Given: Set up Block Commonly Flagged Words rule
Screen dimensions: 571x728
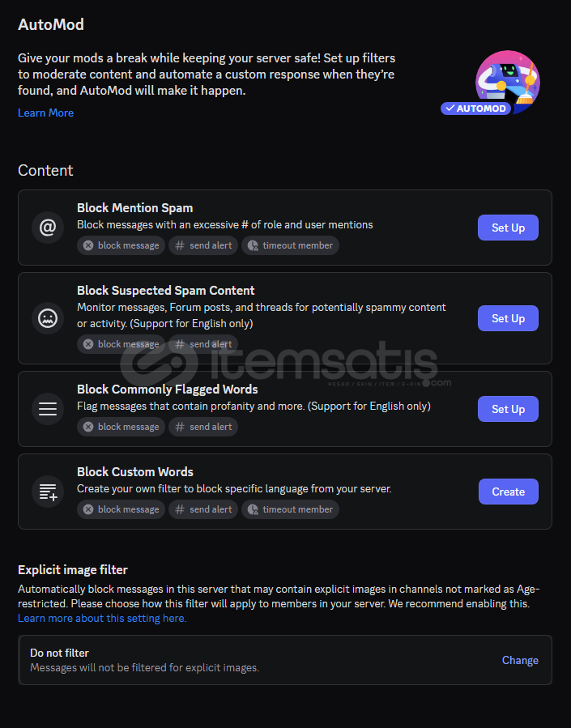Looking at the screenshot, I should pyautogui.click(x=508, y=409).
